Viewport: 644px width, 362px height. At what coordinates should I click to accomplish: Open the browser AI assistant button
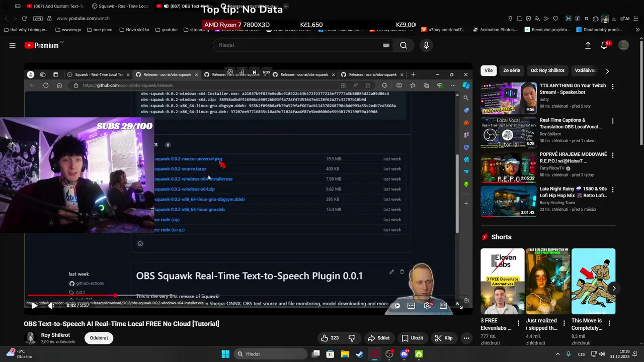coord(625,19)
